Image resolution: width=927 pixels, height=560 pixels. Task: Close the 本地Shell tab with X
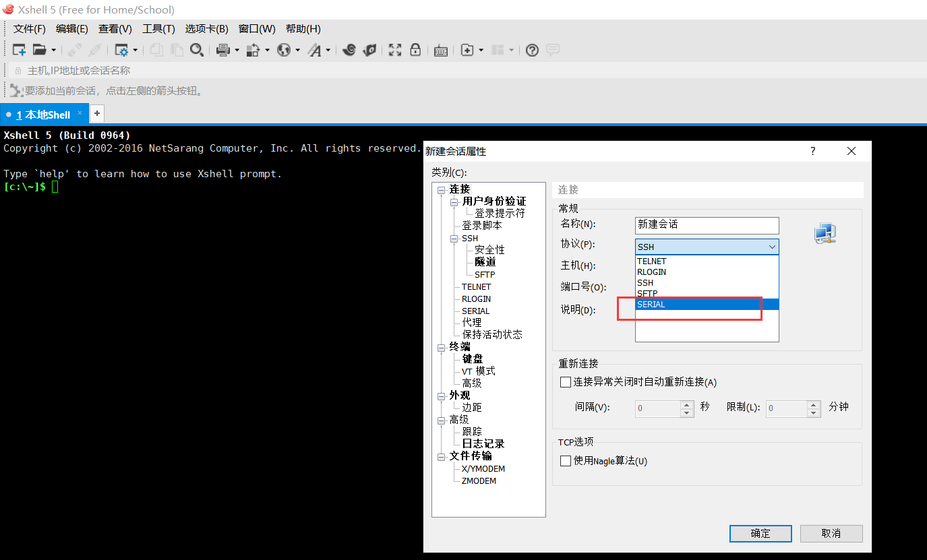(80, 113)
